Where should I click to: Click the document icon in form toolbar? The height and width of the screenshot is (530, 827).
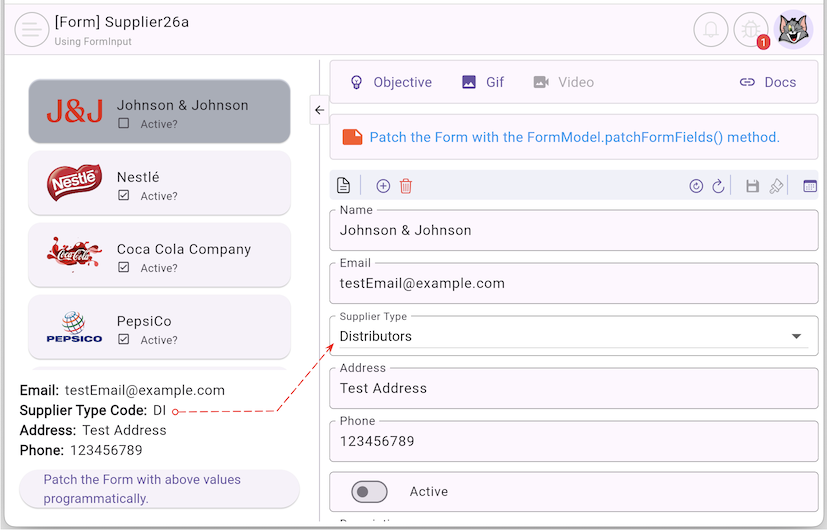[x=343, y=186]
